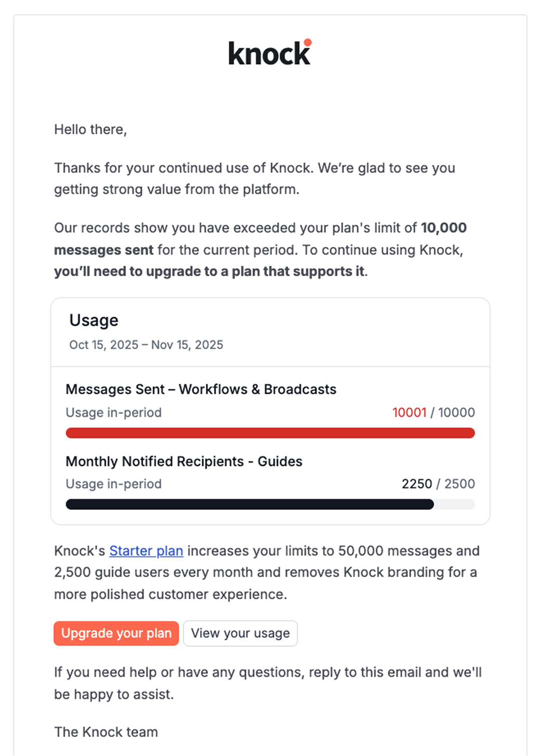
Task: Click the red Messages Sent progress bar
Action: tap(270, 432)
